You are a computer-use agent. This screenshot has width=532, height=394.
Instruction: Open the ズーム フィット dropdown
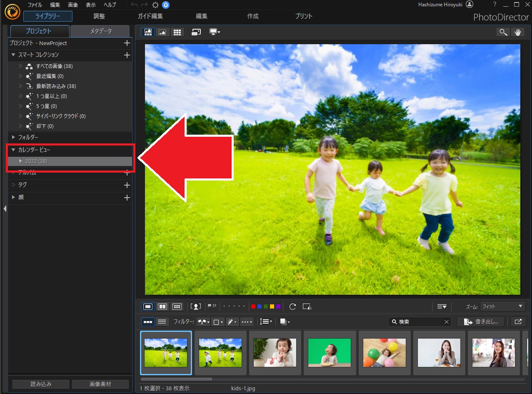point(503,306)
